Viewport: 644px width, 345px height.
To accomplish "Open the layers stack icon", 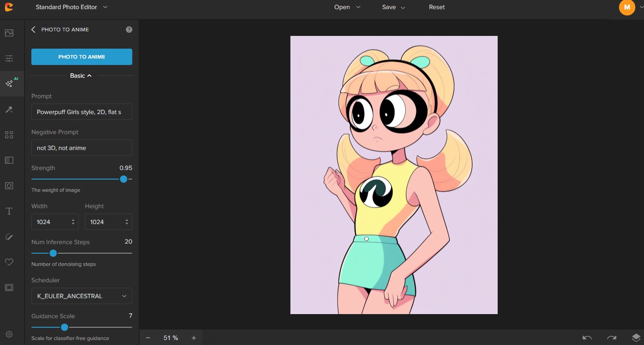I will tap(636, 338).
